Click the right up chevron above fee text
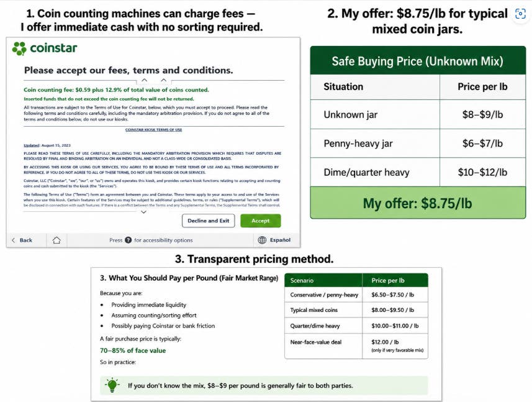532x402 pixels. (163, 80)
